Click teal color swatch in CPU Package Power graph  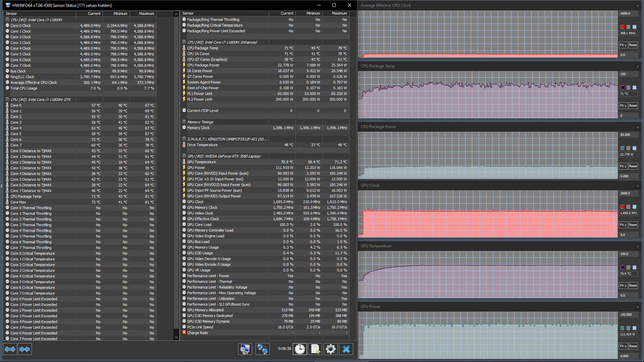(x=622, y=148)
